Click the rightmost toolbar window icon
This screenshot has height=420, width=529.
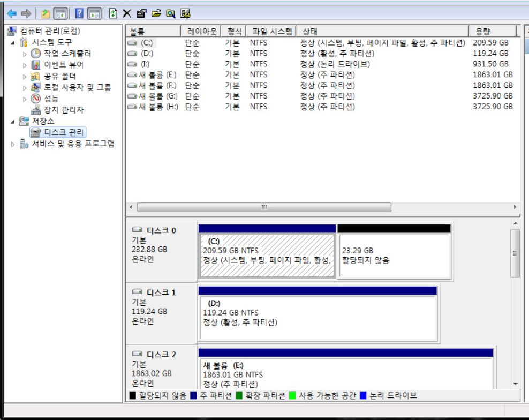coord(185,13)
